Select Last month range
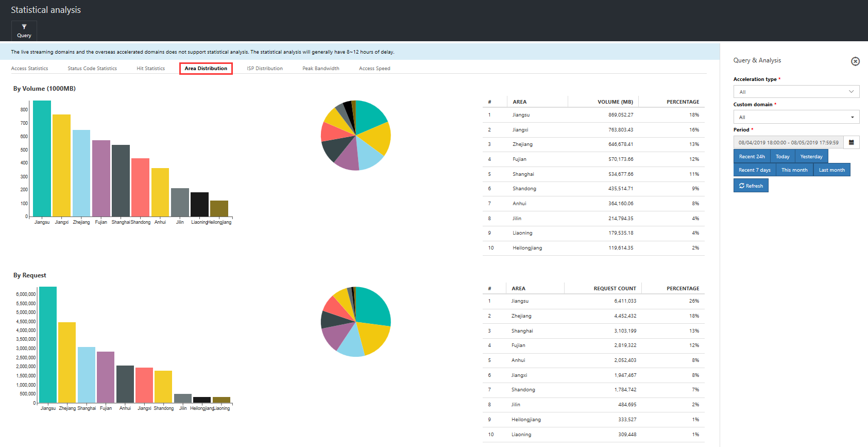The height and width of the screenshot is (447, 868). [831, 170]
